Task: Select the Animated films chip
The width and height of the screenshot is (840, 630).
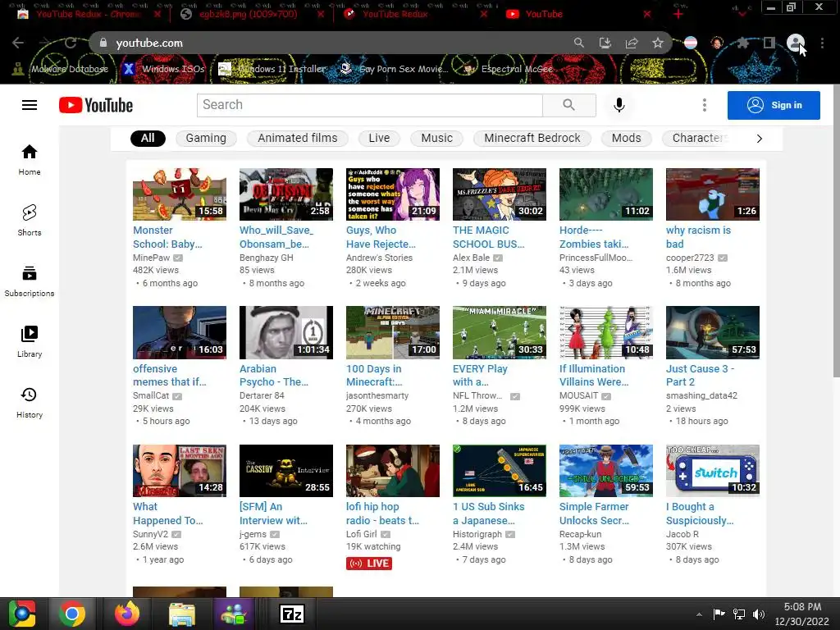Action: click(297, 138)
